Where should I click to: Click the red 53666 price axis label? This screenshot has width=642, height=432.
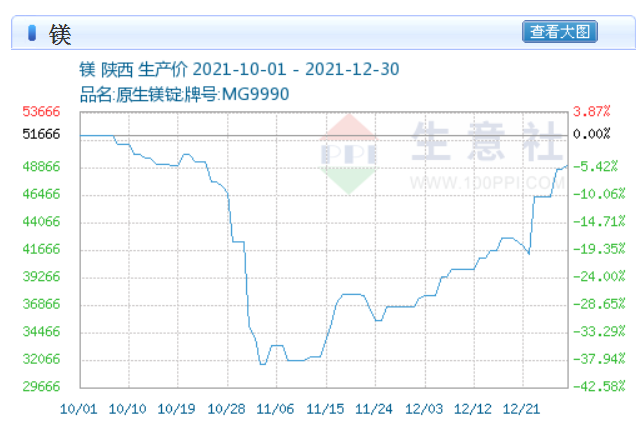(x=42, y=111)
